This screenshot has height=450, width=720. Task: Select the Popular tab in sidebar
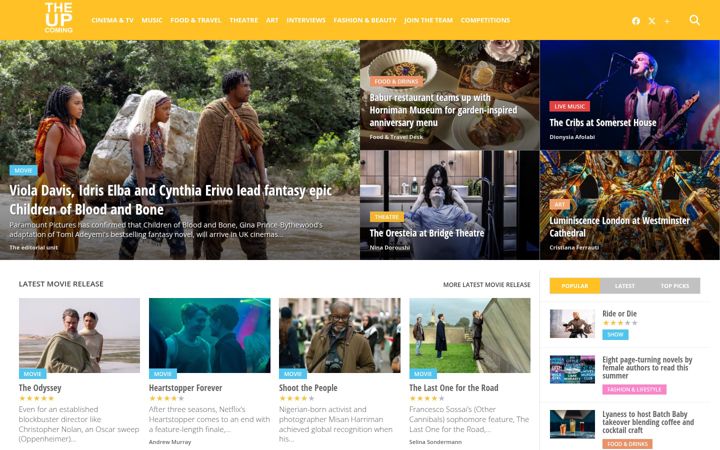click(575, 286)
